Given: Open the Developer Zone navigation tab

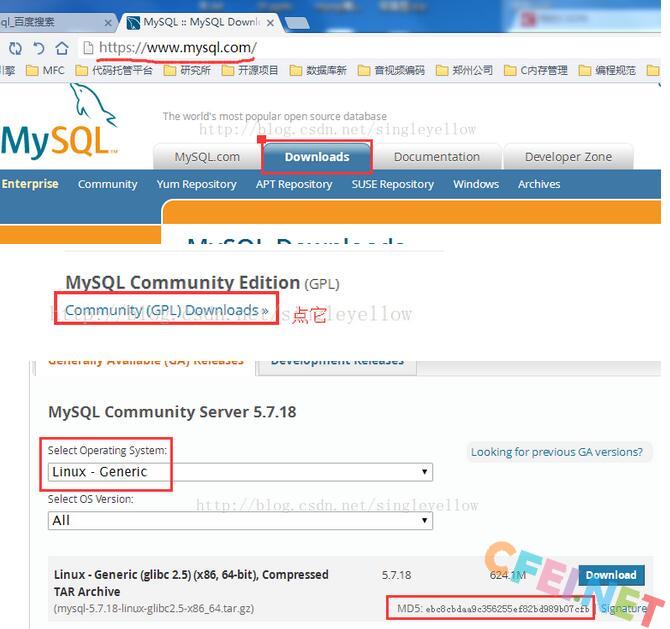Looking at the screenshot, I should (568, 157).
